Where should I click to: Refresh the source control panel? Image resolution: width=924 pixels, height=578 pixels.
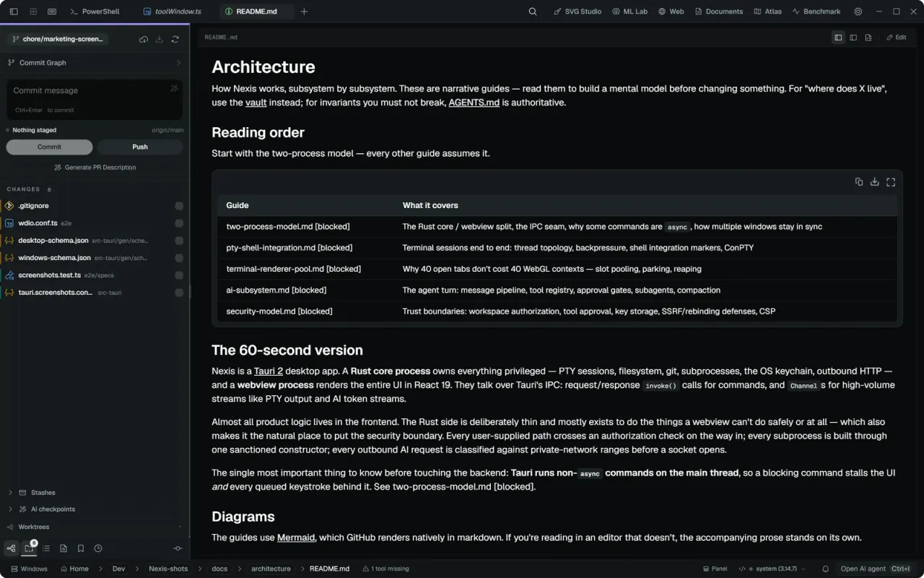(175, 39)
